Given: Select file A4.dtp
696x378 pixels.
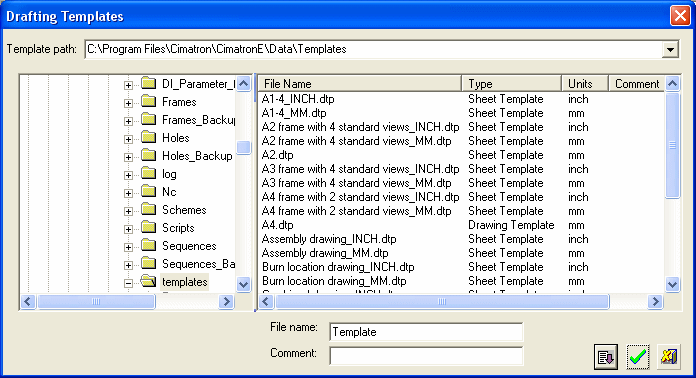Looking at the screenshot, I should [x=277, y=225].
